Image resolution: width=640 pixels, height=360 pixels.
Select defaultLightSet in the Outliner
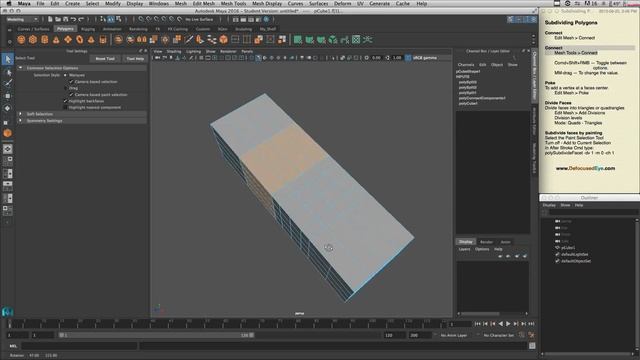click(x=575, y=254)
